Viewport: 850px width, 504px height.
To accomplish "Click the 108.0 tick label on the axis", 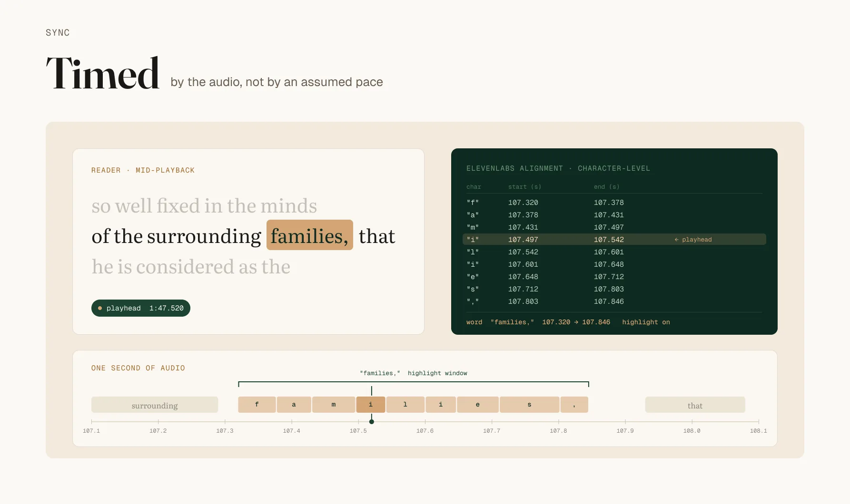I will [692, 431].
